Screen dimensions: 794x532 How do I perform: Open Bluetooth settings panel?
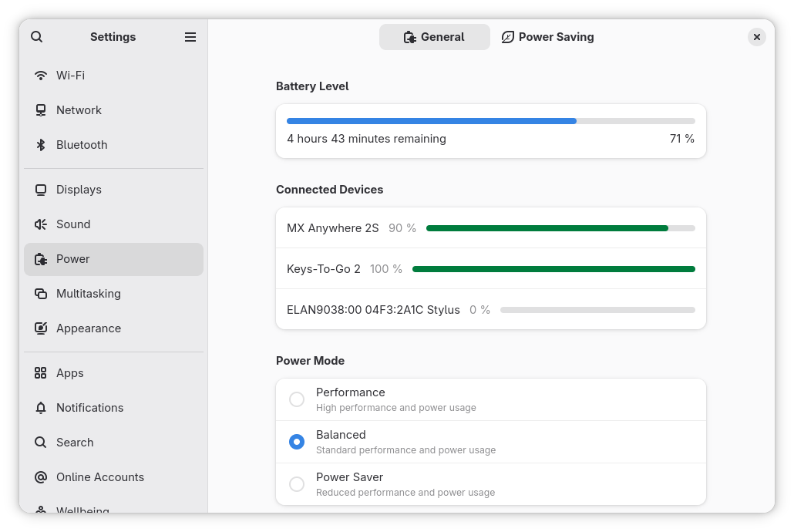pyautogui.click(x=113, y=145)
